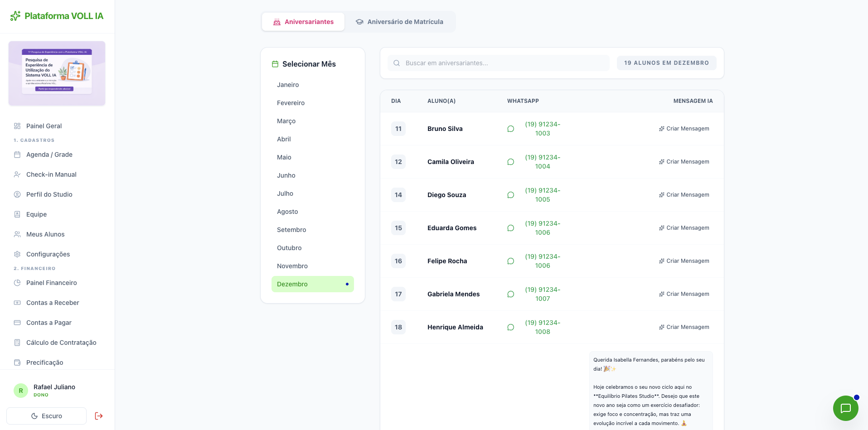Switch to Aniversário de Matrícula tab

(x=399, y=22)
